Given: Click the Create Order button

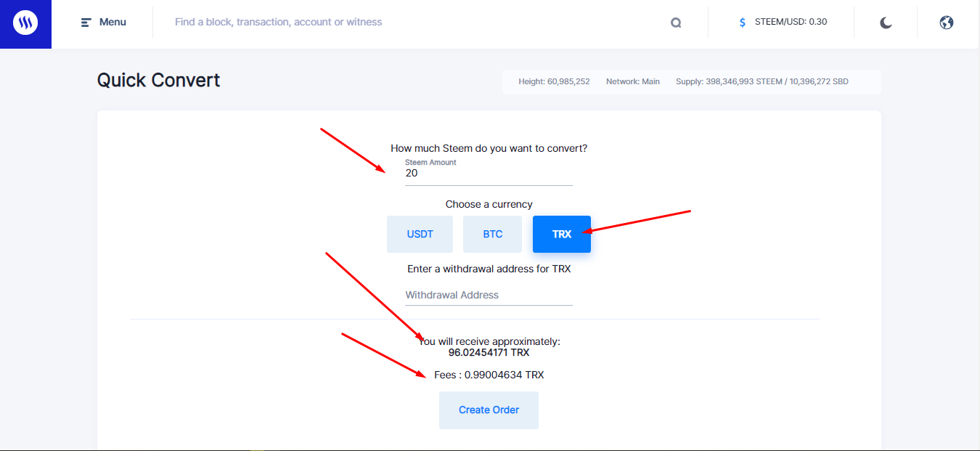Looking at the screenshot, I should coord(489,410).
